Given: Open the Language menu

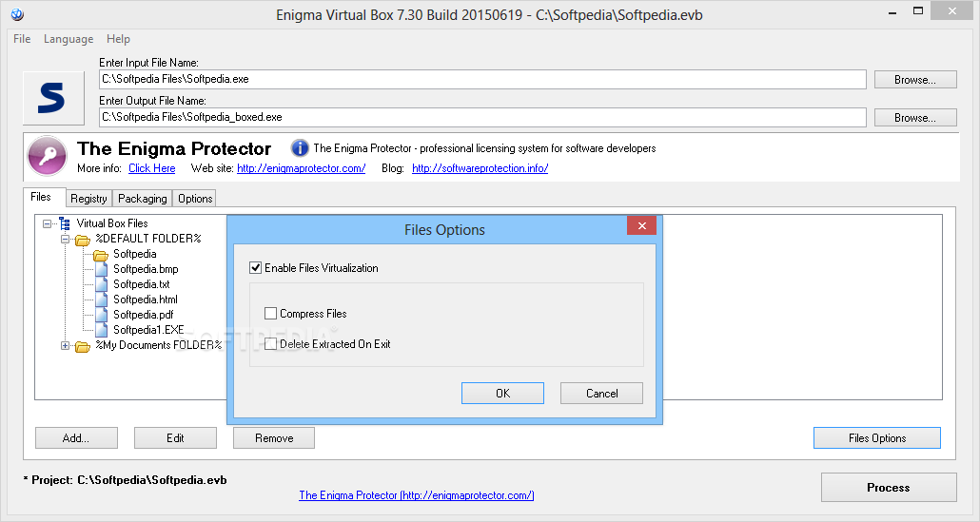Looking at the screenshot, I should 69,39.
